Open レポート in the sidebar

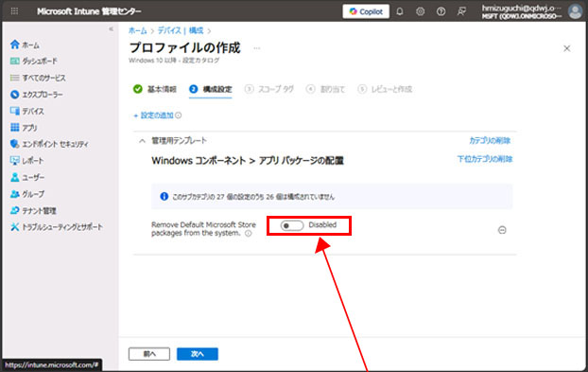27,161
